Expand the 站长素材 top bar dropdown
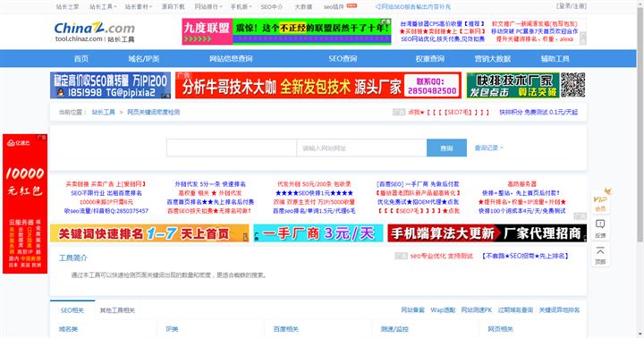The height and width of the screenshot is (338, 644). 139,7
